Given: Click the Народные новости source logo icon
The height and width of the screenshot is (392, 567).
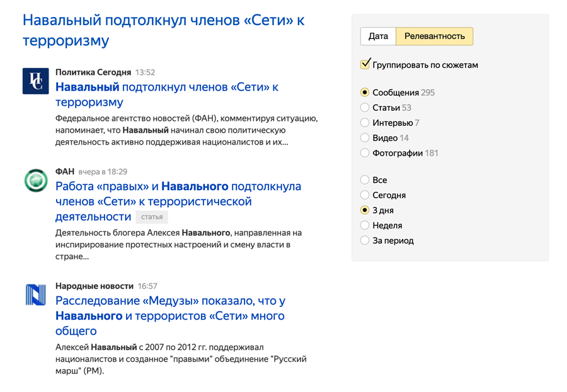Looking at the screenshot, I should (35, 295).
